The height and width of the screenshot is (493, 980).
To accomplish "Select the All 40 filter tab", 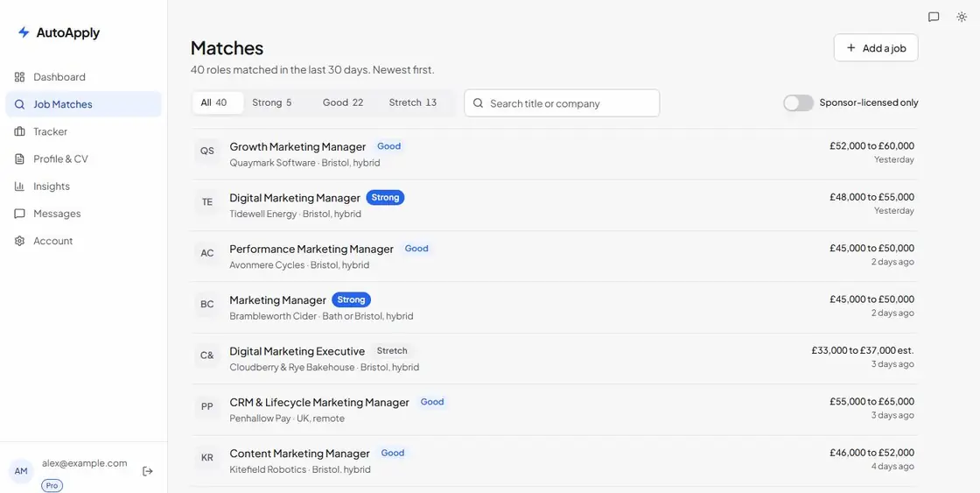I will click(217, 102).
